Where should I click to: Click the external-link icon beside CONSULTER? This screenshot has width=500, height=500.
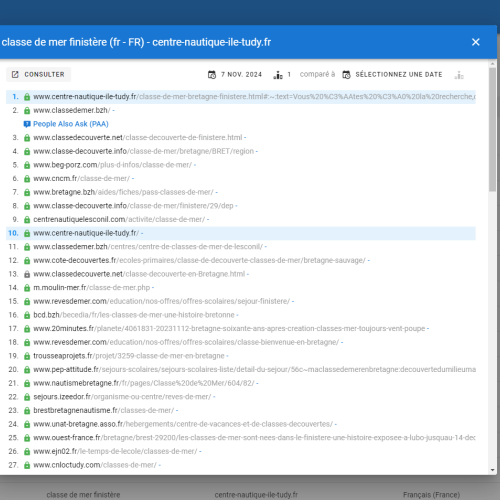[x=15, y=74]
